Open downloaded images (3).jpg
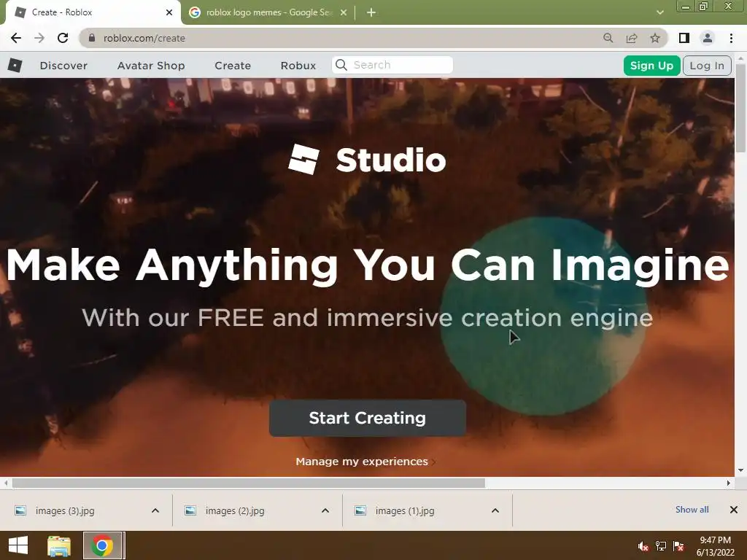The height and width of the screenshot is (560, 747). click(x=65, y=510)
